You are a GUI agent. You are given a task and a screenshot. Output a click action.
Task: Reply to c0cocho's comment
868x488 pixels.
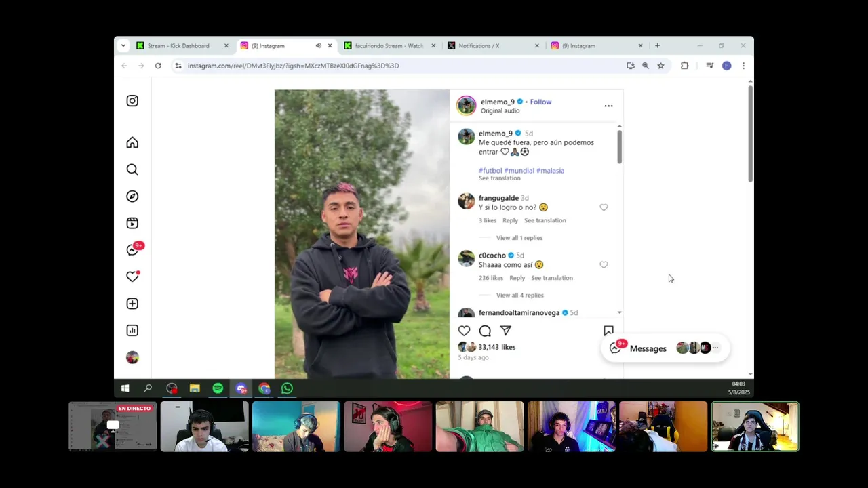(x=517, y=278)
